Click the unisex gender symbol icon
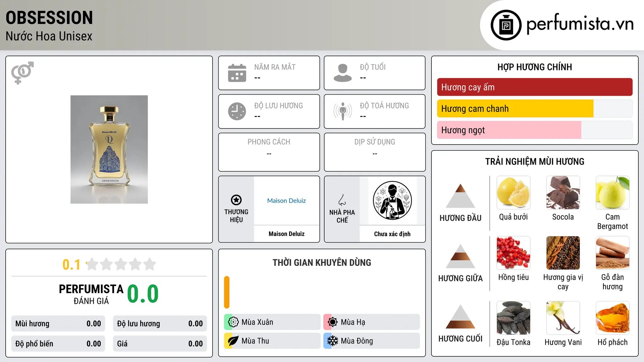Image resolution: width=644 pixels, height=362 pixels. (22, 73)
